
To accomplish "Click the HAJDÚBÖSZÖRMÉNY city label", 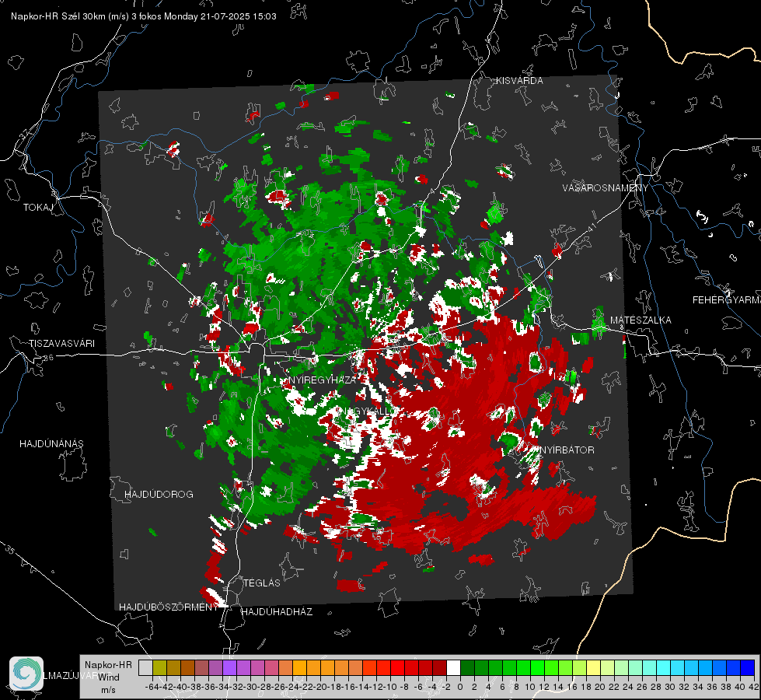I will tap(169, 607).
